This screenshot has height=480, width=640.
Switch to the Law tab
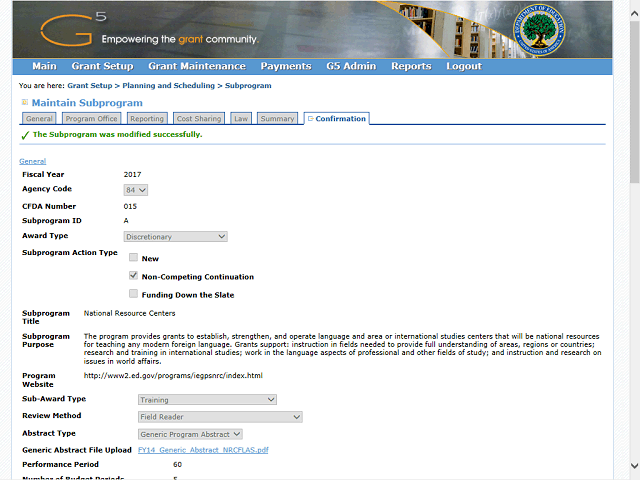click(x=241, y=119)
